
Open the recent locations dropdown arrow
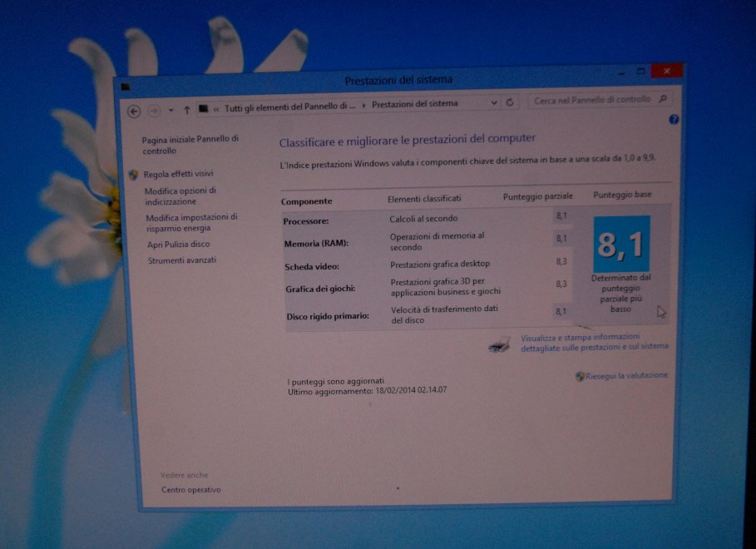170,111
